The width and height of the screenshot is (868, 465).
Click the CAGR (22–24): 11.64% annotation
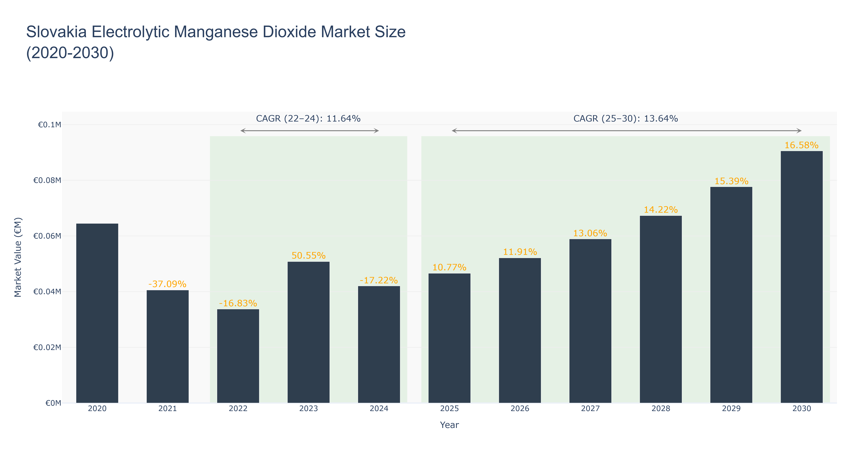308,119
